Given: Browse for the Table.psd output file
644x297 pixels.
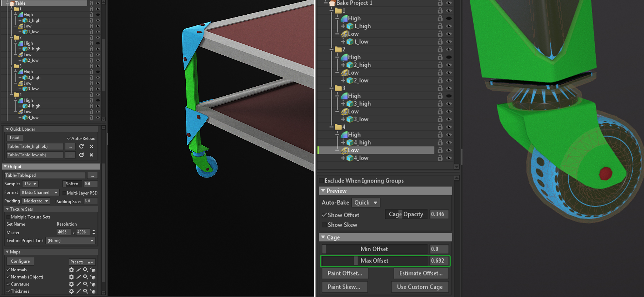Looking at the screenshot, I should [x=92, y=175].
